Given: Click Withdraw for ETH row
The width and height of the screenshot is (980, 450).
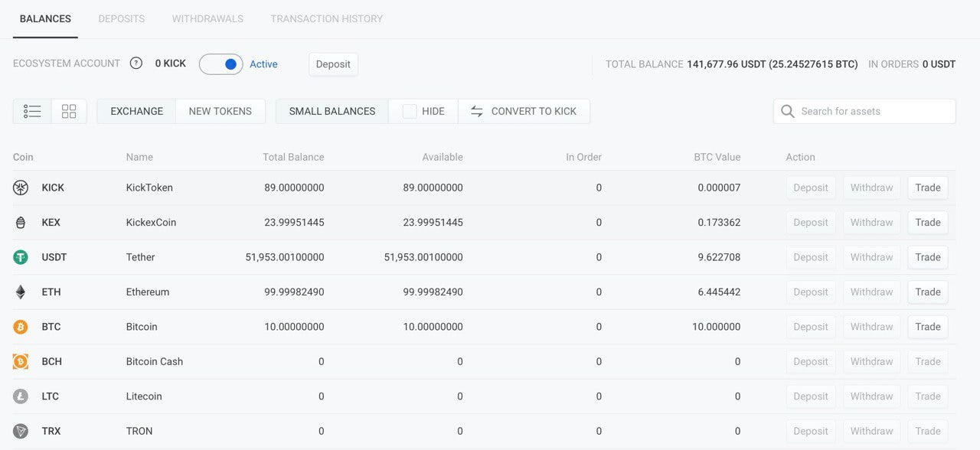Looking at the screenshot, I should coord(871,292).
